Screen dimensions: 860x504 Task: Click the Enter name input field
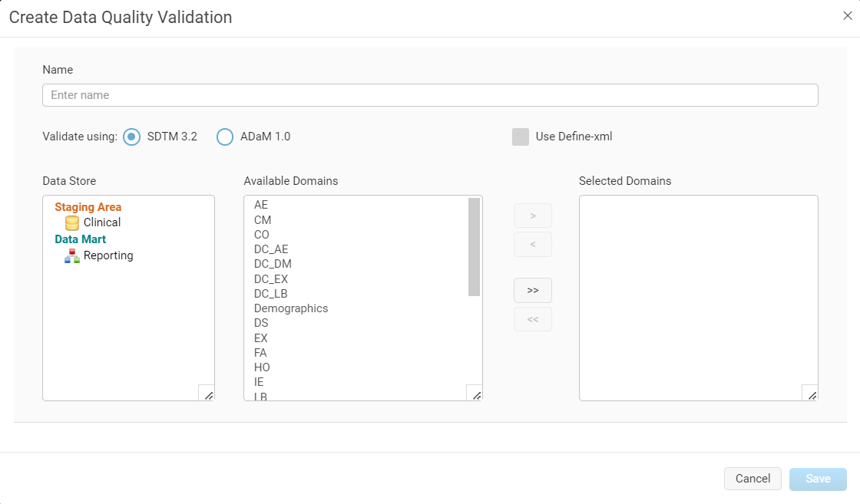pyautogui.click(x=430, y=95)
